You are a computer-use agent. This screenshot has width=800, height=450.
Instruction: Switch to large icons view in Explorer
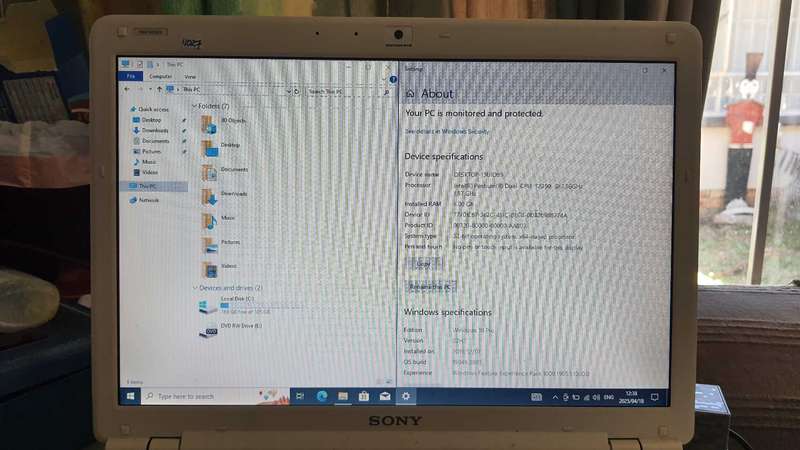tap(389, 382)
